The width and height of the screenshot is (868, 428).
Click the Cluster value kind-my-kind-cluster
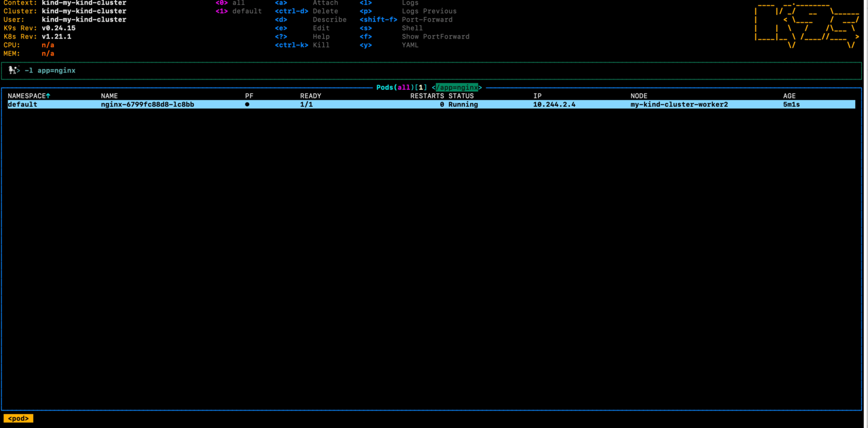click(84, 11)
